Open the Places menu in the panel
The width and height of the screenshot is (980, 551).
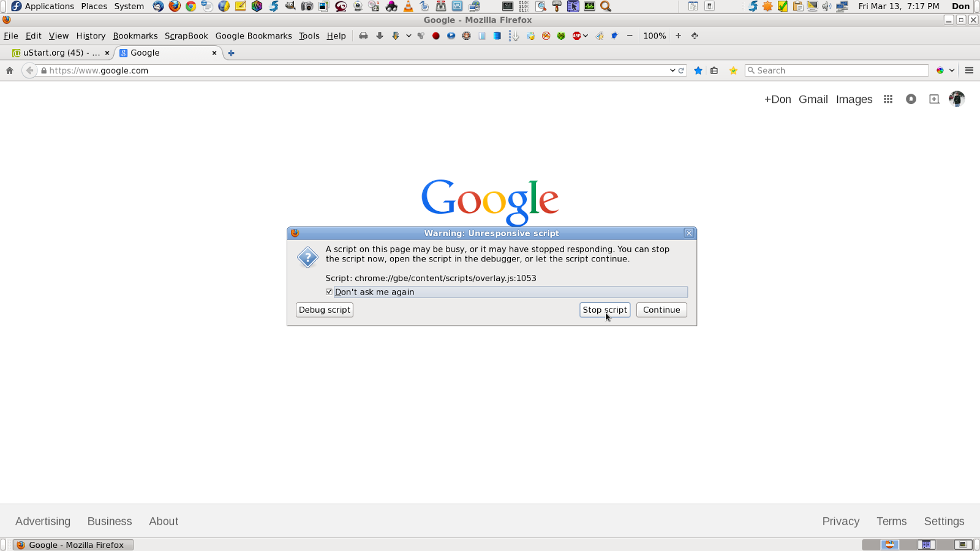[94, 6]
